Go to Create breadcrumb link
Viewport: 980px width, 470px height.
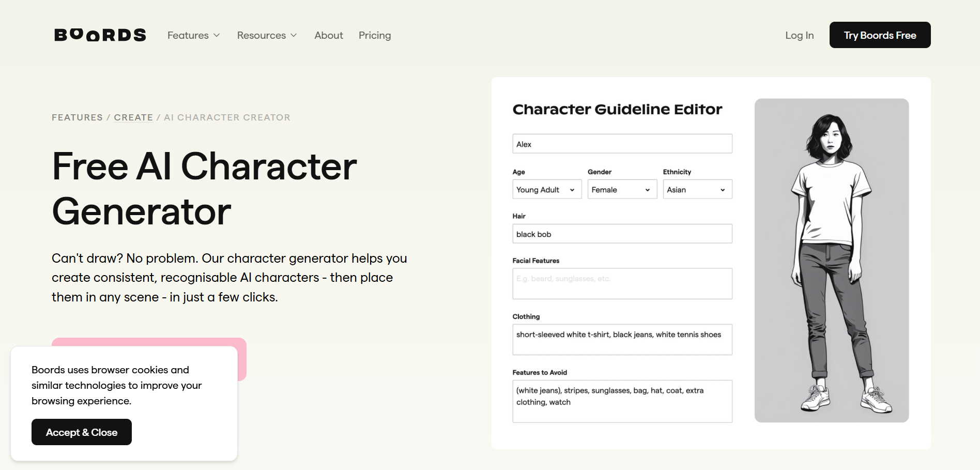[x=133, y=117]
